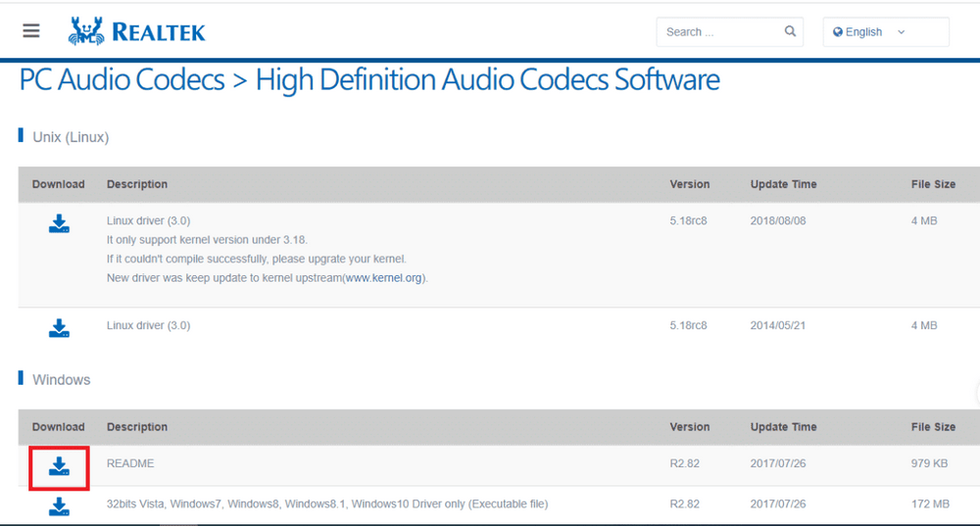Image resolution: width=980 pixels, height=526 pixels.
Task: Click the globe icon beside English
Action: point(838,32)
